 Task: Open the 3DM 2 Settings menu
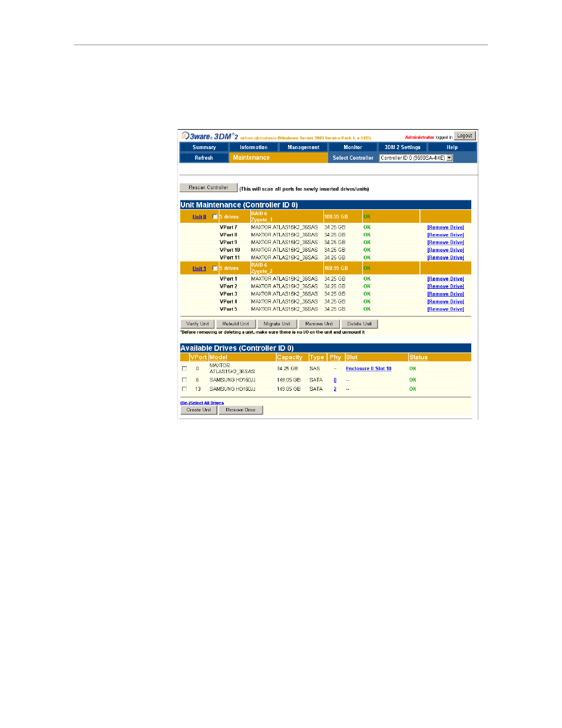(402, 147)
